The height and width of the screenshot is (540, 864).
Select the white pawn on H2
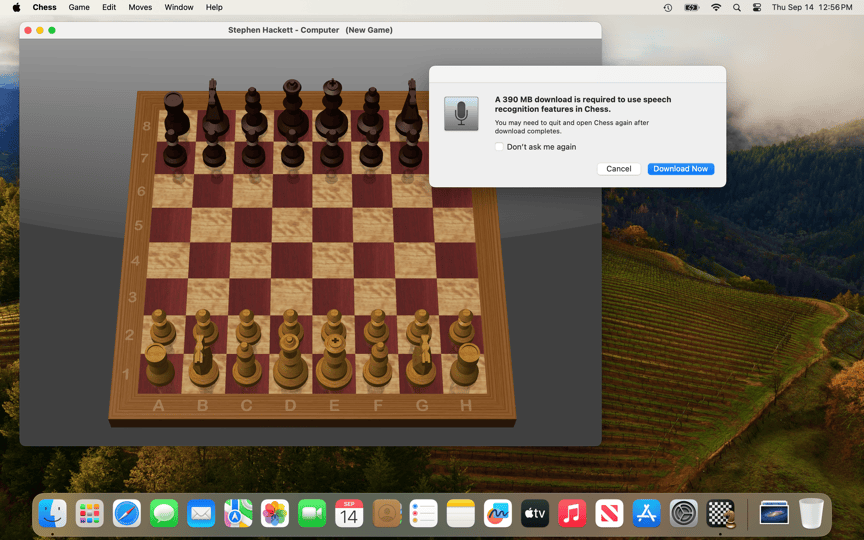(462, 327)
